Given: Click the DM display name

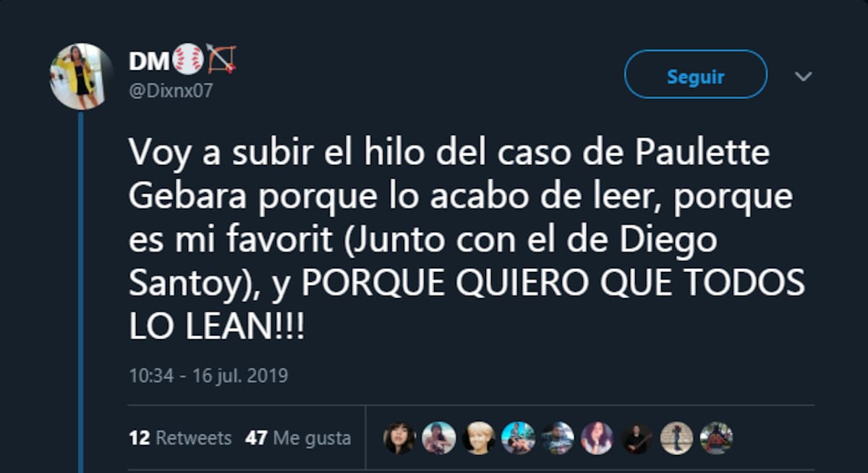Looking at the screenshot, I should (149, 61).
